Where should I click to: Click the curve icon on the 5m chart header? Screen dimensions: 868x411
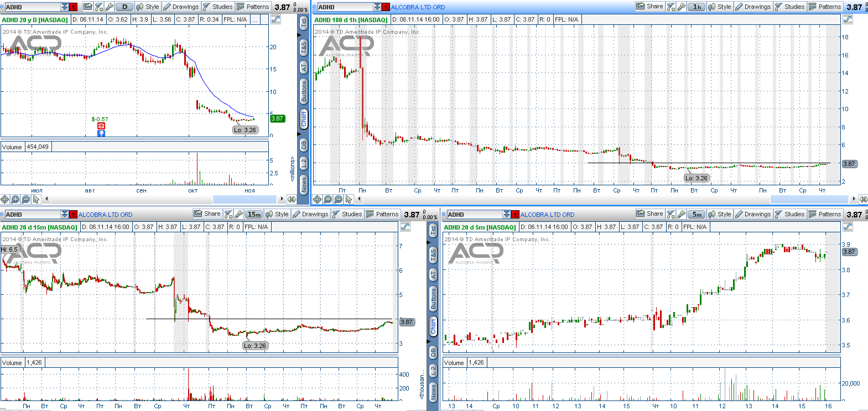tap(848, 227)
